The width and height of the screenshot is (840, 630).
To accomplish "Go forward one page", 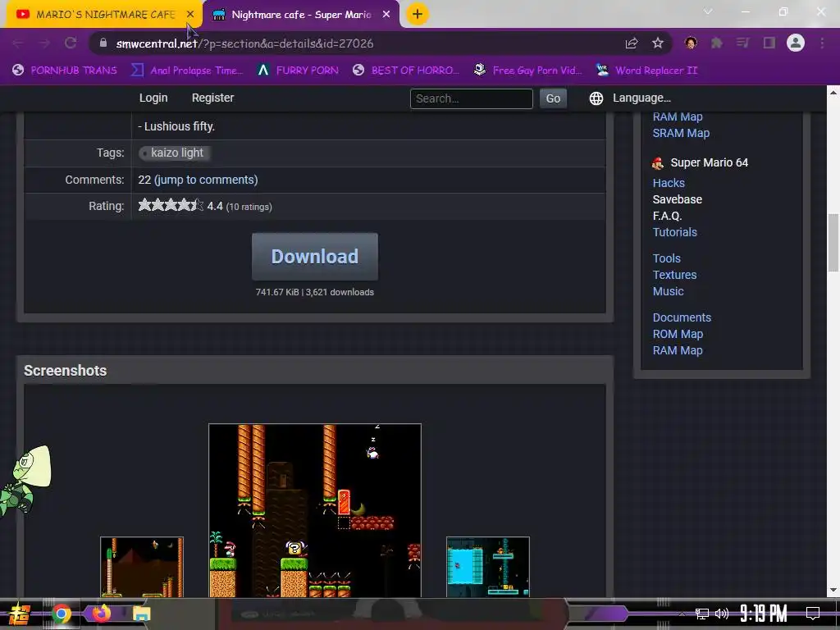I will point(44,43).
